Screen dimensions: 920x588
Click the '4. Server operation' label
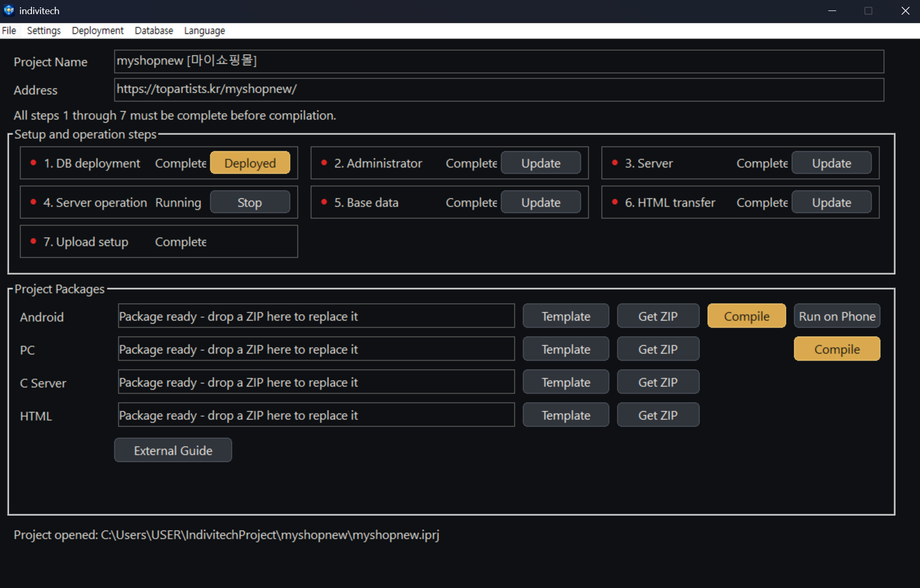click(x=95, y=202)
